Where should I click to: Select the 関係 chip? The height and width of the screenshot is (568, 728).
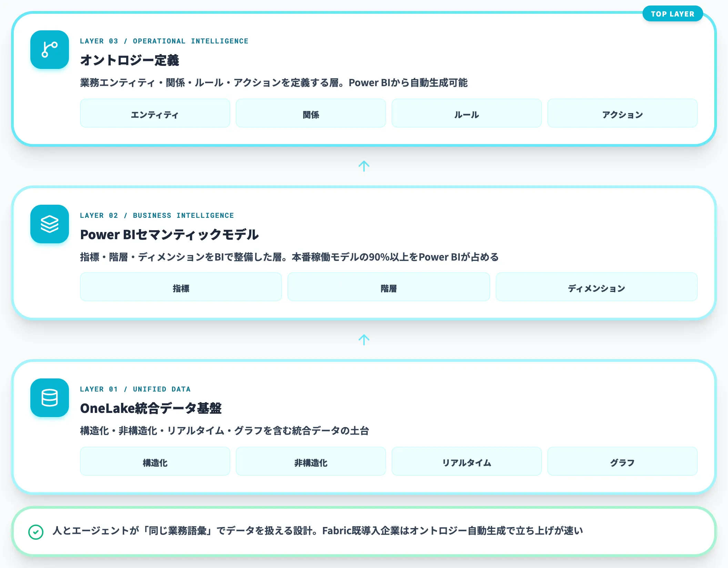pos(311,113)
